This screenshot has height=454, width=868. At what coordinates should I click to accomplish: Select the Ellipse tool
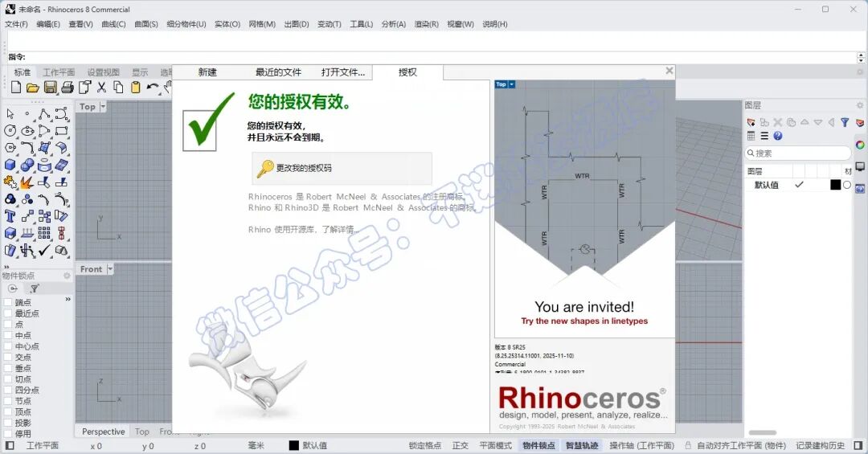(x=27, y=131)
